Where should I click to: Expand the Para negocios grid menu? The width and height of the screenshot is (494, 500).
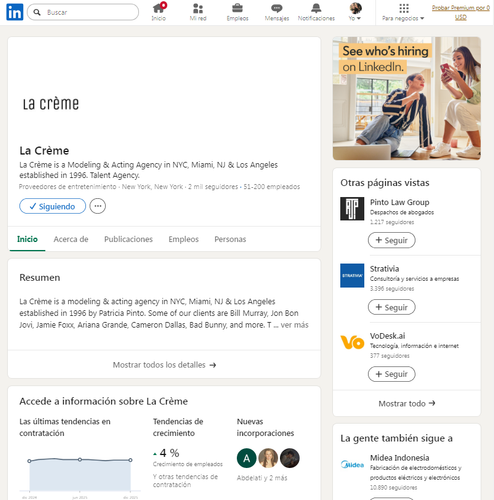pyautogui.click(x=403, y=12)
